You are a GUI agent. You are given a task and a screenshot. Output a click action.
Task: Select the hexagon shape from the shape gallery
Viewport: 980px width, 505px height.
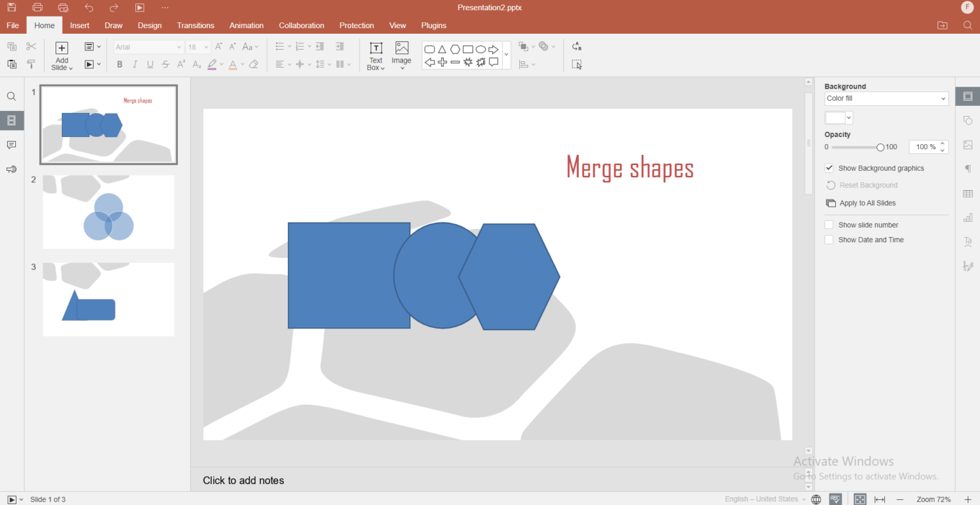click(454, 48)
